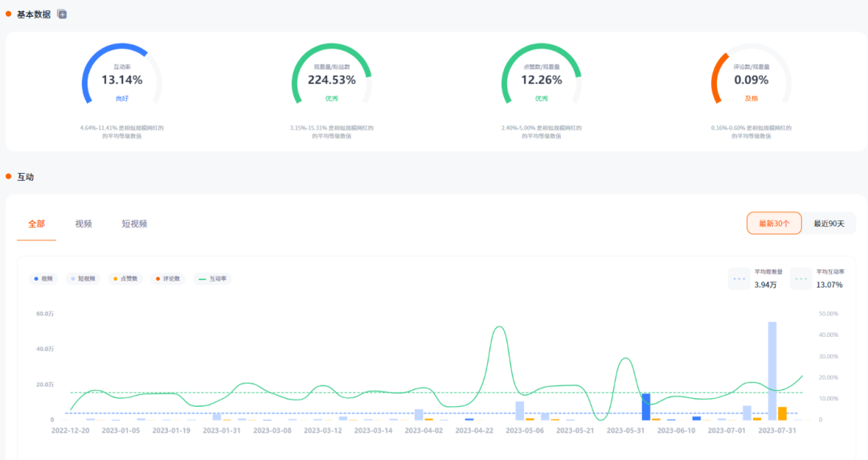The image size is (868, 460).
Task: Click the 2023-04-22 date axis label
Action: (x=474, y=430)
